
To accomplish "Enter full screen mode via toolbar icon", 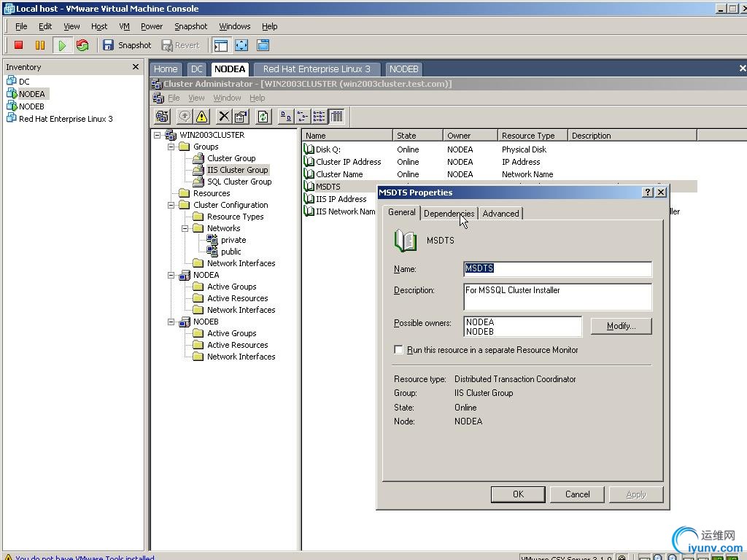I will tap(241, 45).
